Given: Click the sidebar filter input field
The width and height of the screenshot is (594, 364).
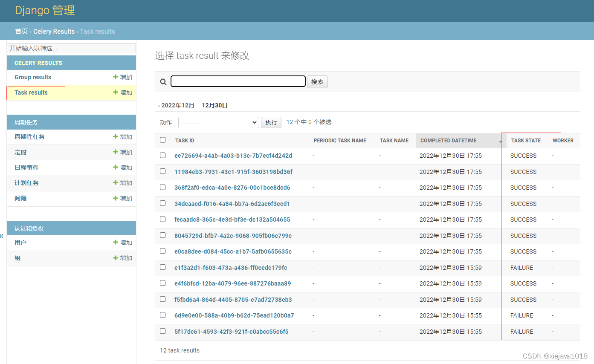Looking at the screenshot, I should [71, 48].
